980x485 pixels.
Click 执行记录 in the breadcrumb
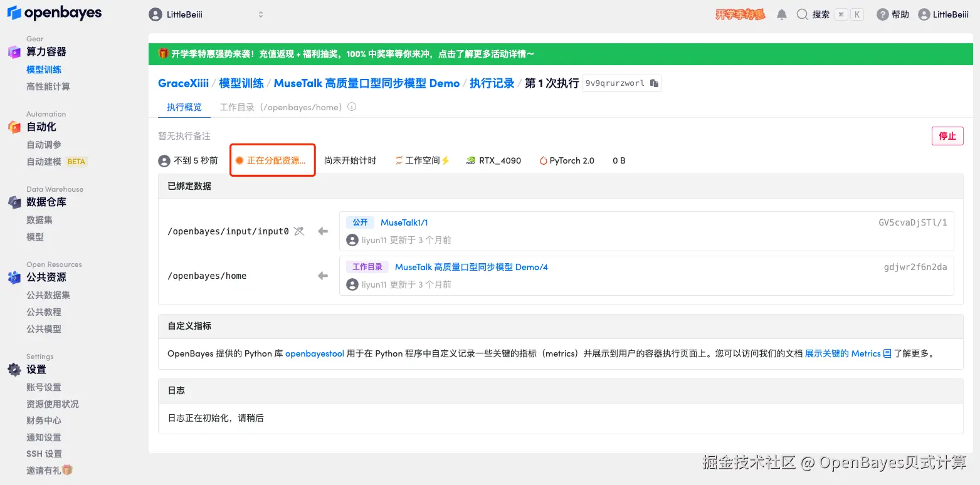(x=492, y=83)
